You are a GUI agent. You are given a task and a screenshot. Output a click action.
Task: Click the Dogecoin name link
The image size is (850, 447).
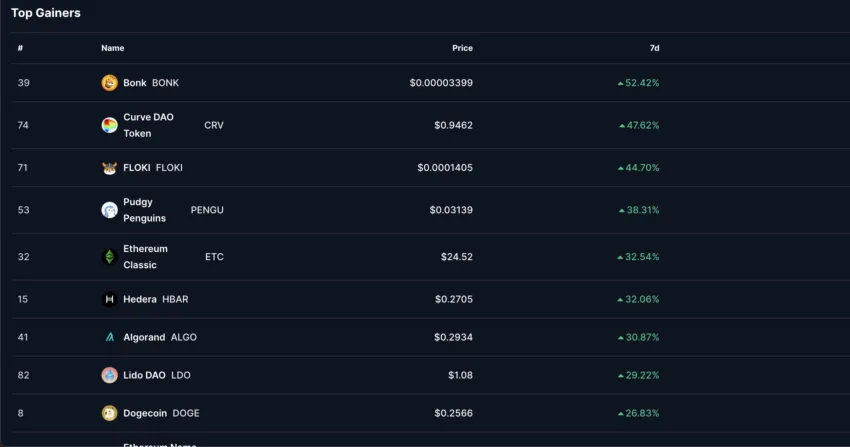pyautogui.click(x=145, y=413)
